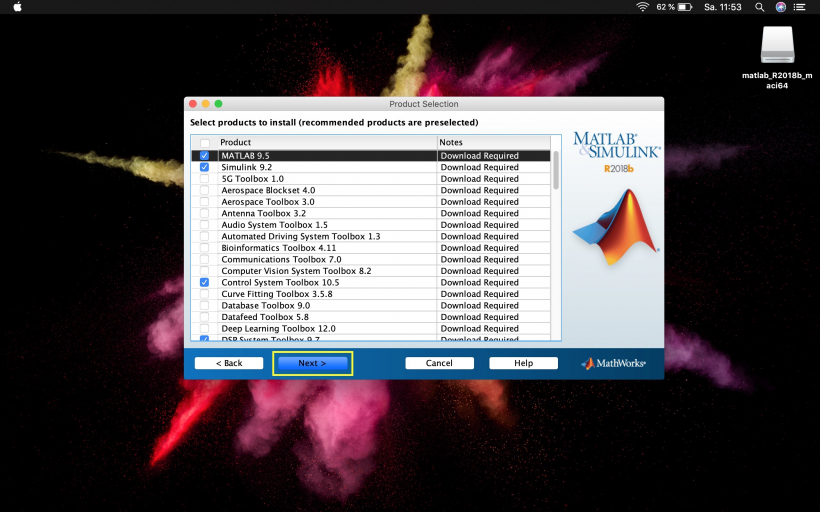820x512 pixels.
Task: Deselect Control System Toolbox 10.5
Action: [x=205, y=283]
